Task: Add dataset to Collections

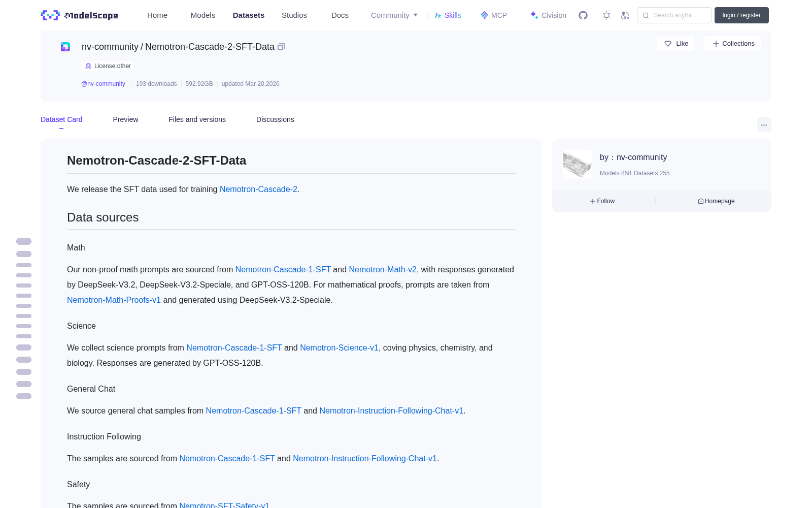Action: click(733, 44)
